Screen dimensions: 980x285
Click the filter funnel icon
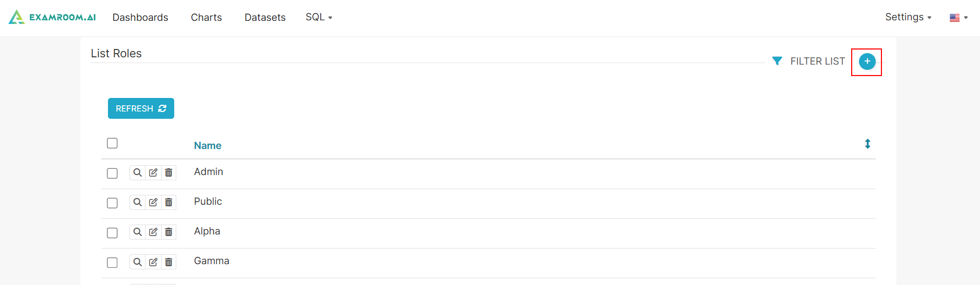tap(777, 61)
